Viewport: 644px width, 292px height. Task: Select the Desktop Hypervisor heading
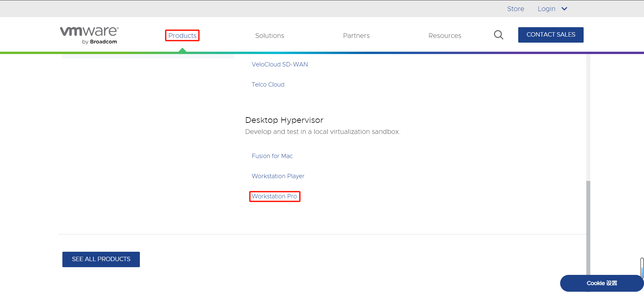(284, 120)
